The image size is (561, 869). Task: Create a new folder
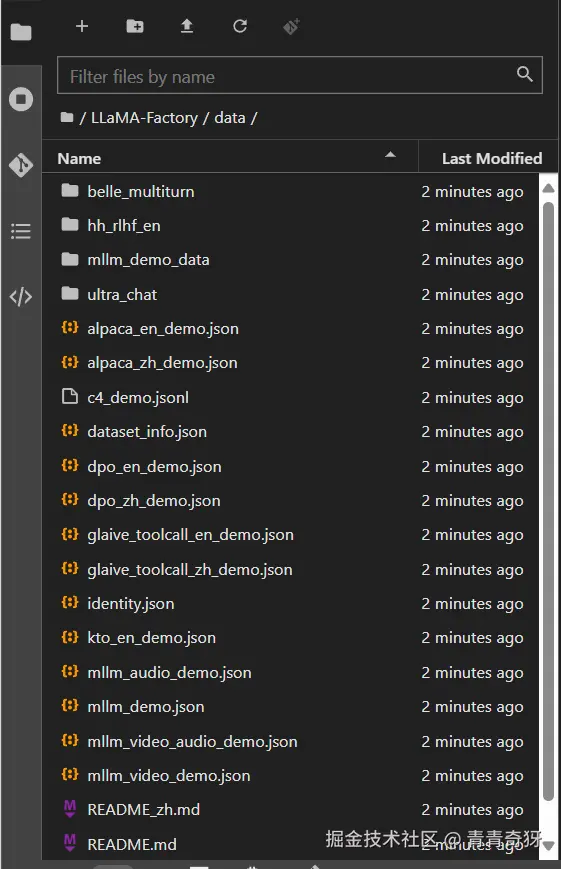[135, 26]
